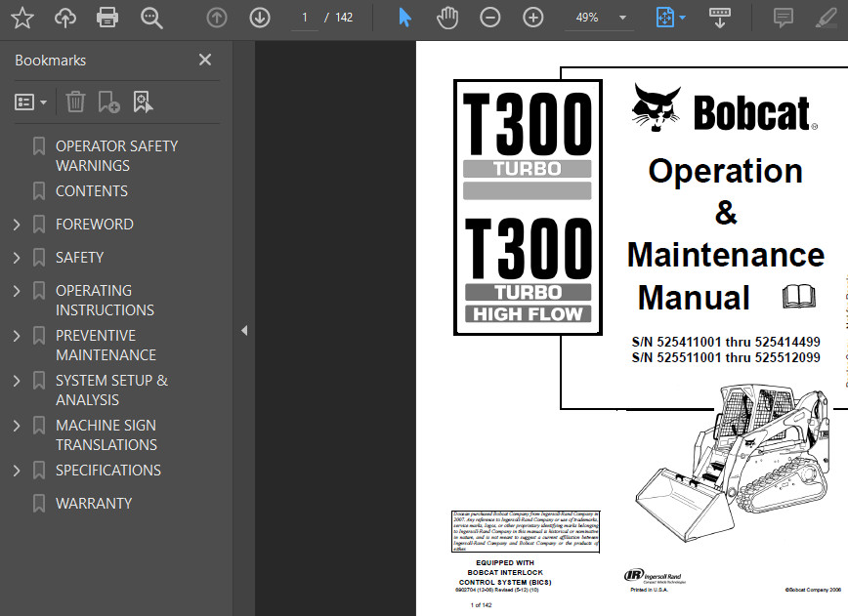Image resolution: width=848 pixels, height=616 pixels.
Task: Click the scrolling mode keyboard icon
Action: point(720,18)
